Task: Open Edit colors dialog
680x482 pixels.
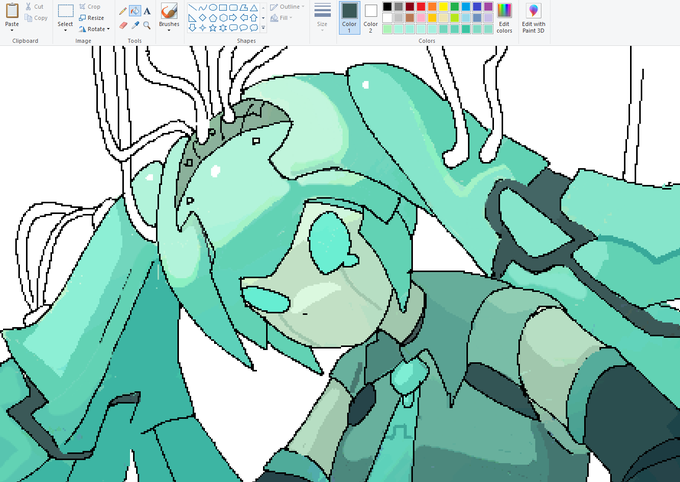Action: [x=504, y=17]
